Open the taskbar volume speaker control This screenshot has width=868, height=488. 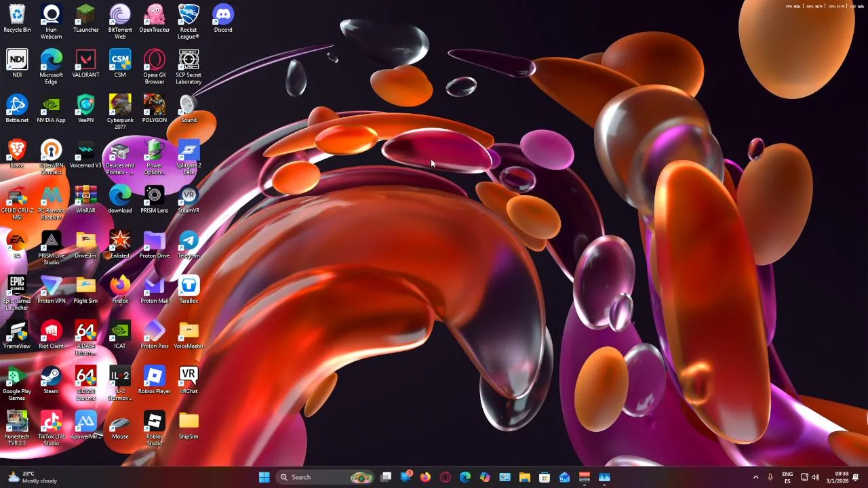point(815,477)
